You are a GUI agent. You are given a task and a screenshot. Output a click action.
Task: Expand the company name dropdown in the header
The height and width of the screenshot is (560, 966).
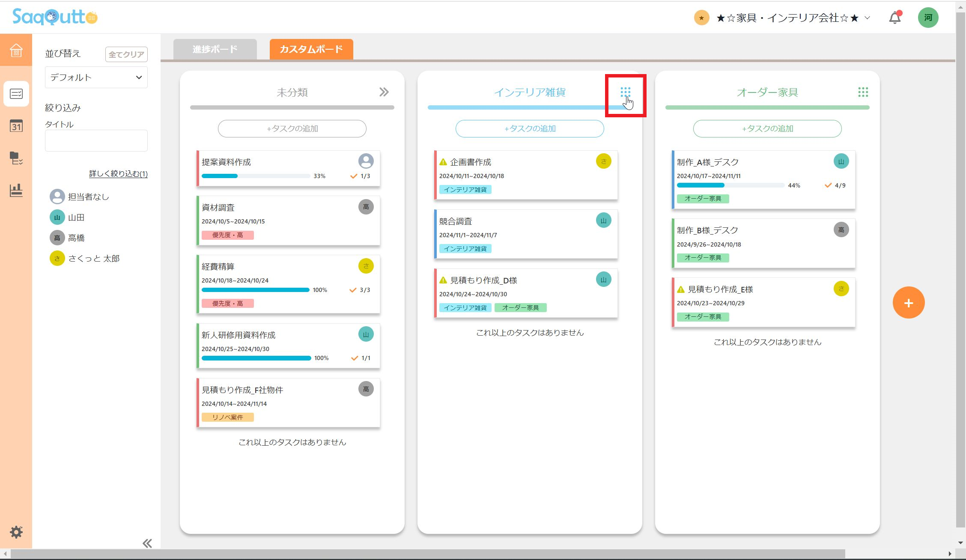(x=787, y=18)
